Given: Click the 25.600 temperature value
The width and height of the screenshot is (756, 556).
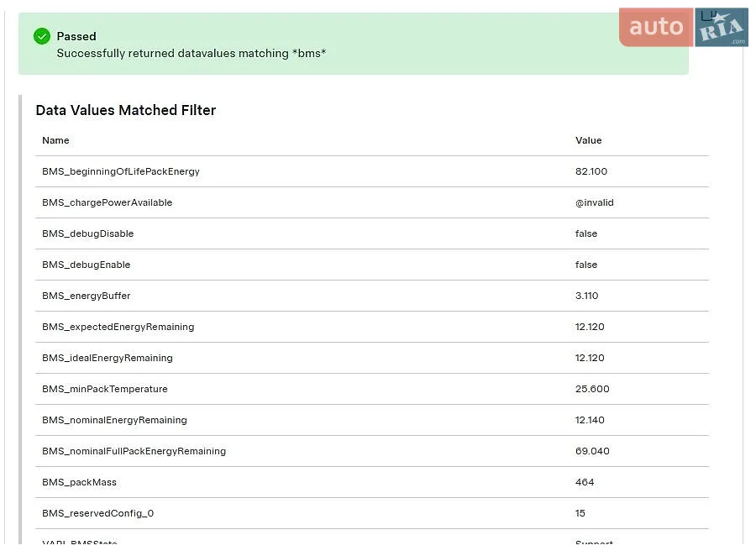Looking at the screenshot, I should pos(592,389).
